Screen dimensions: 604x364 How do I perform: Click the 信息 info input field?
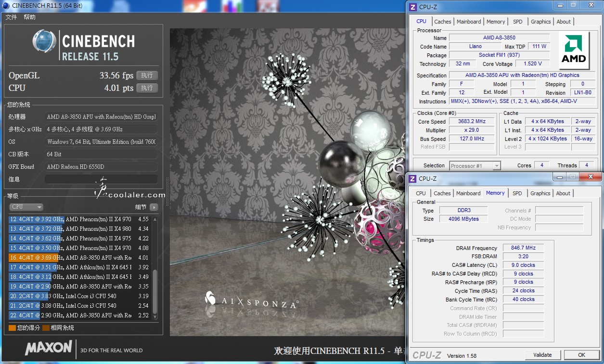[101, 179]
